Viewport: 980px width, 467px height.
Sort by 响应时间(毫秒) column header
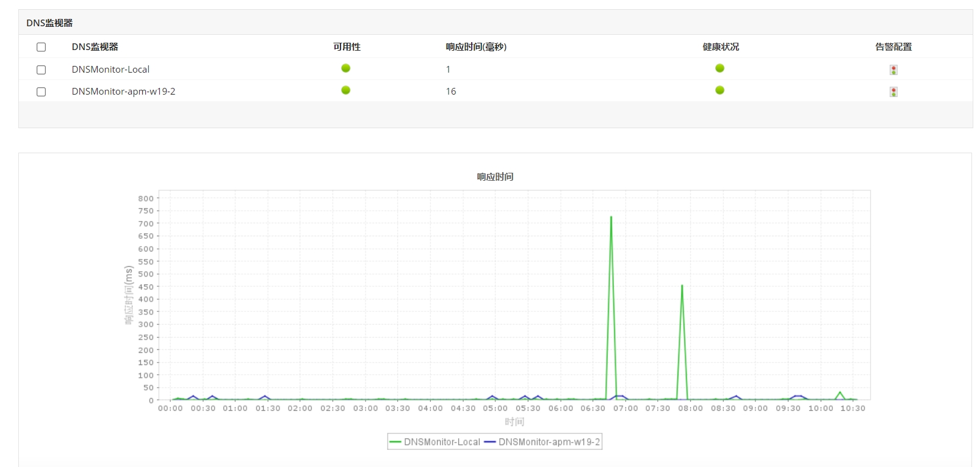(476, 47)
